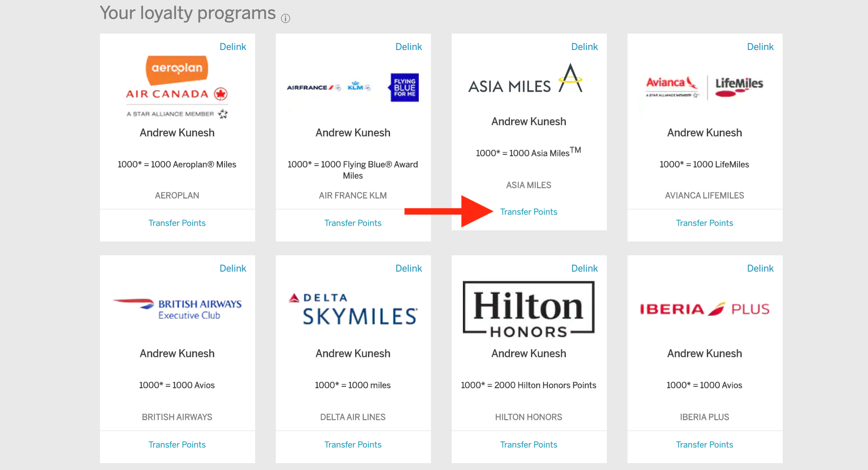Click the Iberia Plus logo
The image size is (868, 470).
pyautogui.click(x=705, y=309)
